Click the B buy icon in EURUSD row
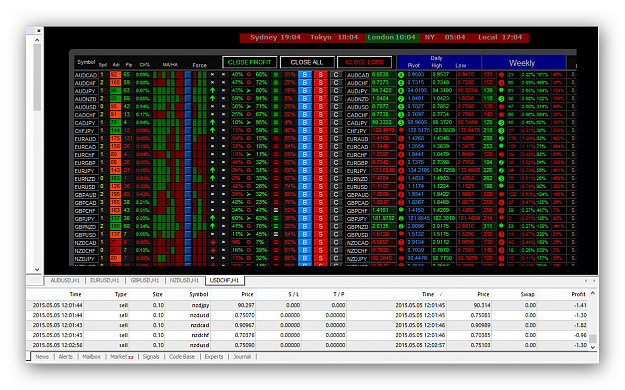625x390 pixels. click(x=305, y=186)
